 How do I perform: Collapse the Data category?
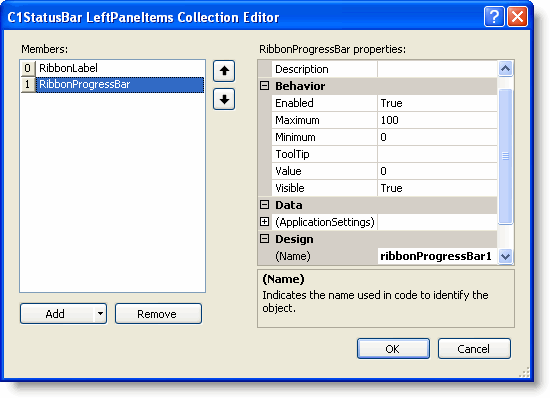point(264,205)
